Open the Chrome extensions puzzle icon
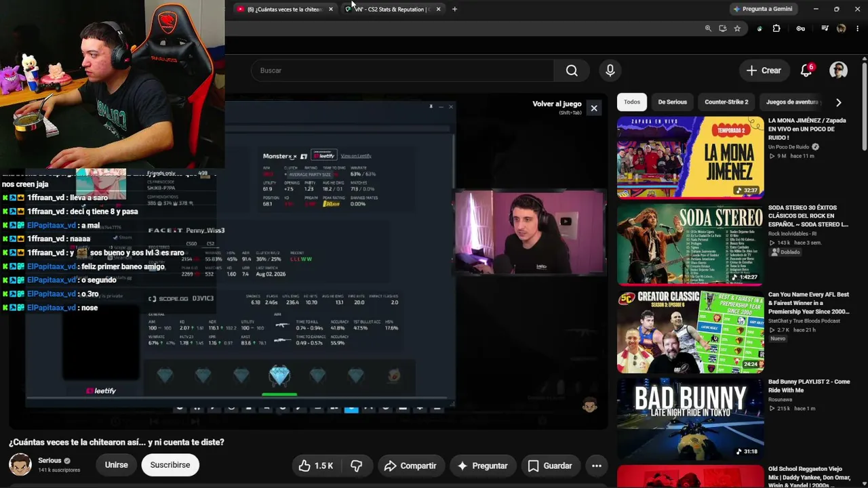 coord(776,28)
